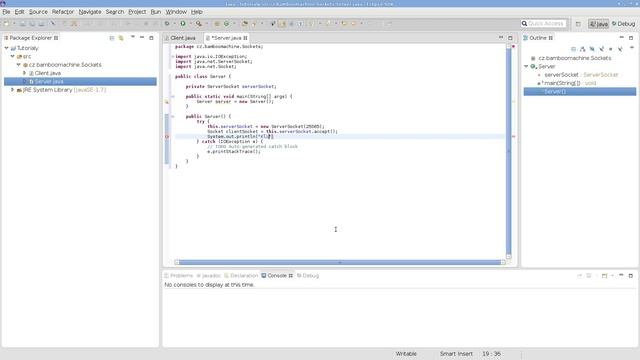
Task: Open the Package Explorer view menu
Action: [x=133, y=38]
